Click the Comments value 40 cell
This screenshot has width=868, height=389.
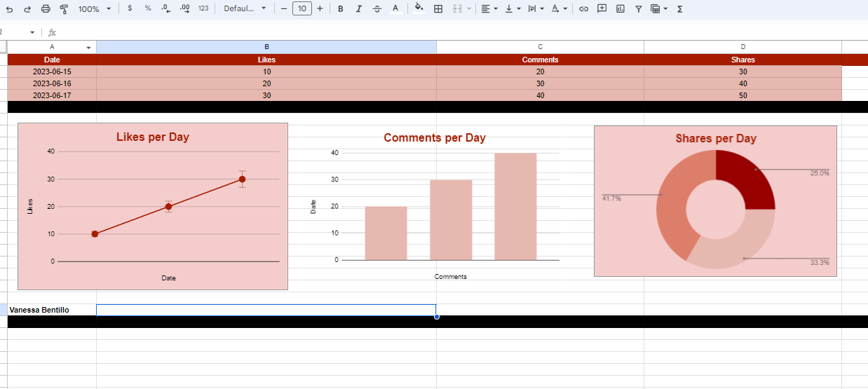[x=540, y=95]
